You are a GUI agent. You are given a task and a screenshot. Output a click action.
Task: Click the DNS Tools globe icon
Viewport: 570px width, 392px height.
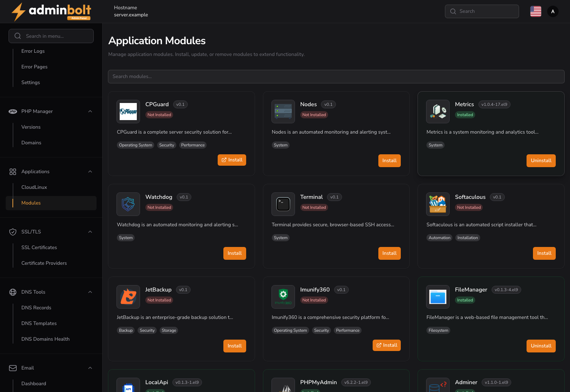click(13, 292)
